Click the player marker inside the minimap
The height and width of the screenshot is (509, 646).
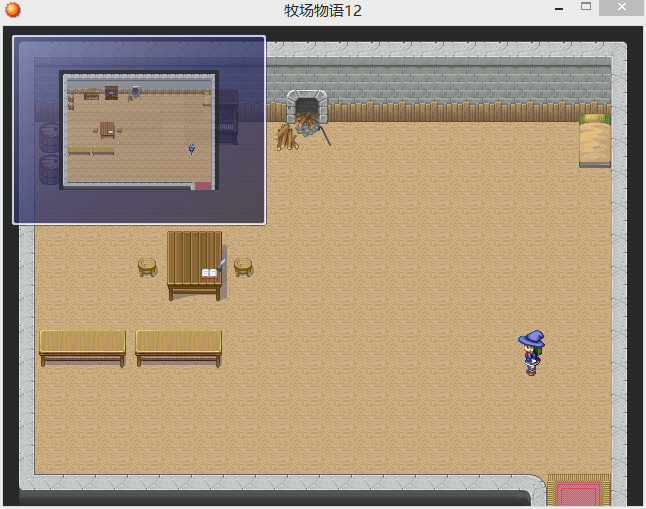click(192, 149)
